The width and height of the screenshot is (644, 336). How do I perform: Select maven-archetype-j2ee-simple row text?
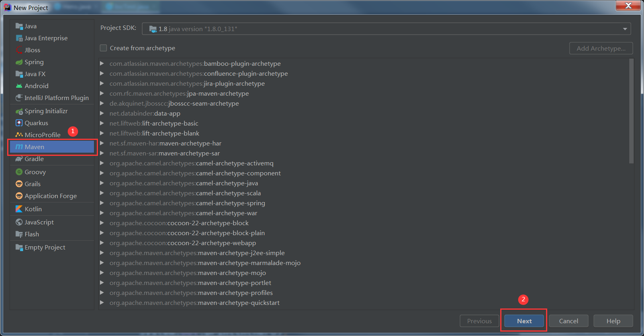pos(197,253)
